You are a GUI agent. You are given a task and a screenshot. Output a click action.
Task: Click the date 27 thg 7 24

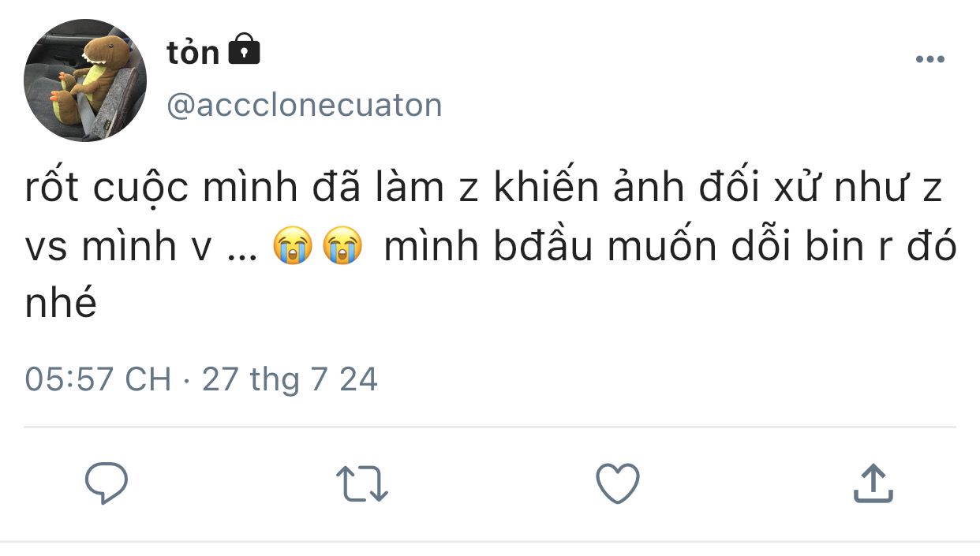[x=290, y=379]
